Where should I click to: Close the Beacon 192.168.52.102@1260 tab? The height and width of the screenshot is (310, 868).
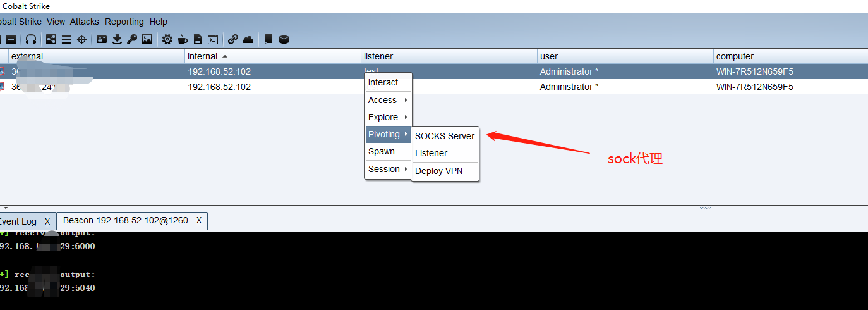tap(199, 221)
